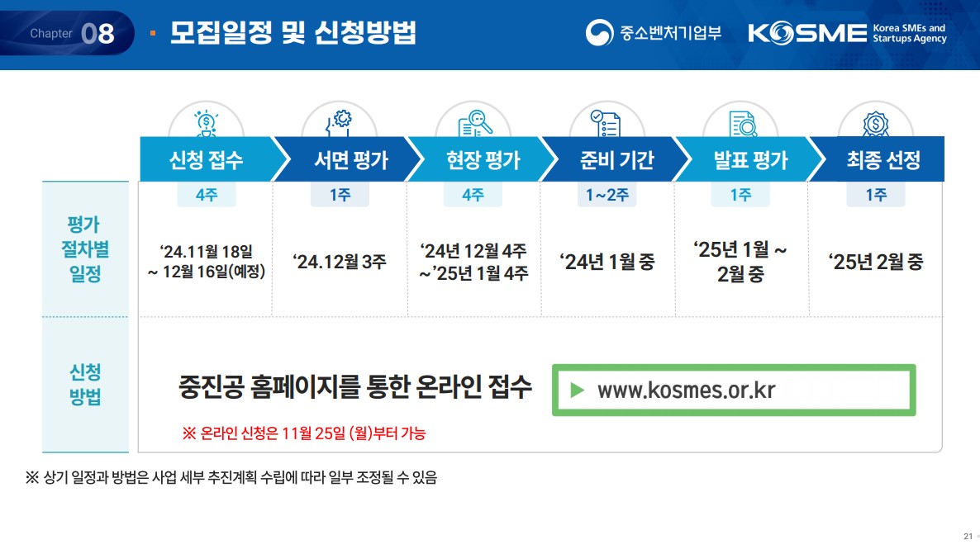Expand the 발표 평가 stage arrow
The height and width of the screenshot is (549, 980).
(741, 159)
